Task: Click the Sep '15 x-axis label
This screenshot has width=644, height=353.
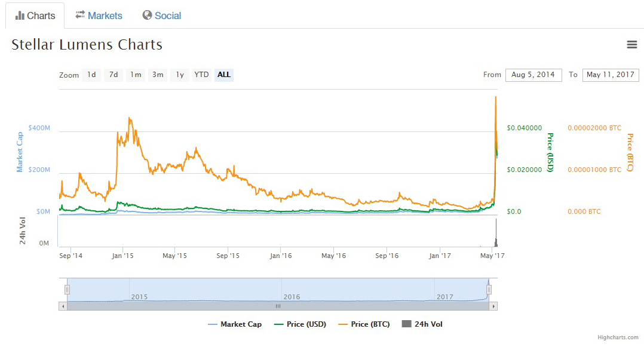Action: 228,256
